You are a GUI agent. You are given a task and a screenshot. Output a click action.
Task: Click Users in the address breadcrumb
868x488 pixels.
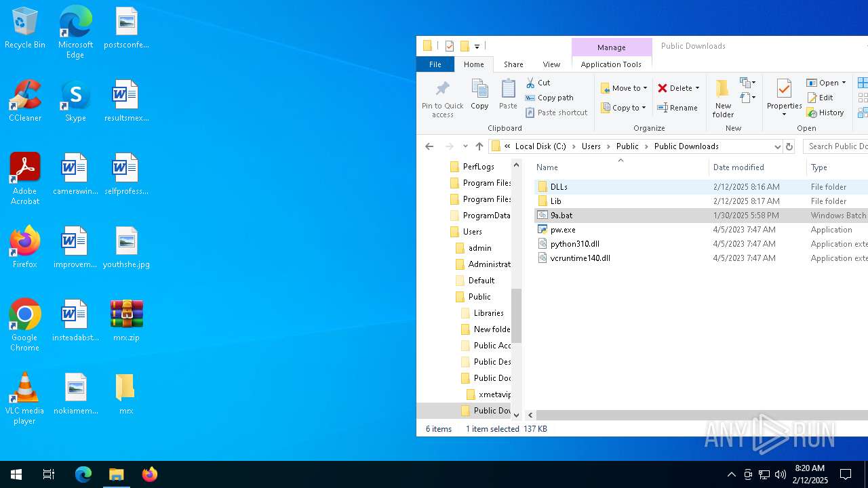tap(591, 146)
